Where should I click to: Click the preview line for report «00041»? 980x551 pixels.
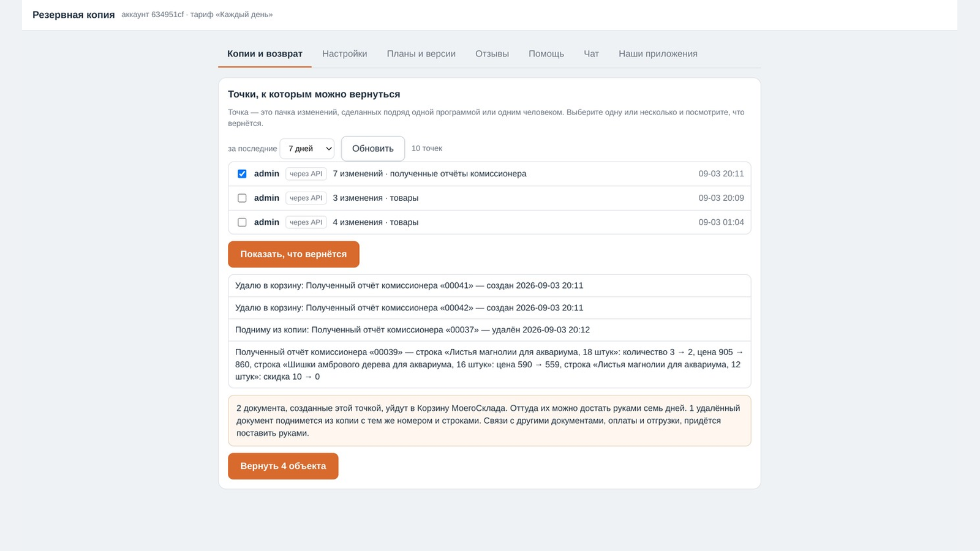(489, 286)
